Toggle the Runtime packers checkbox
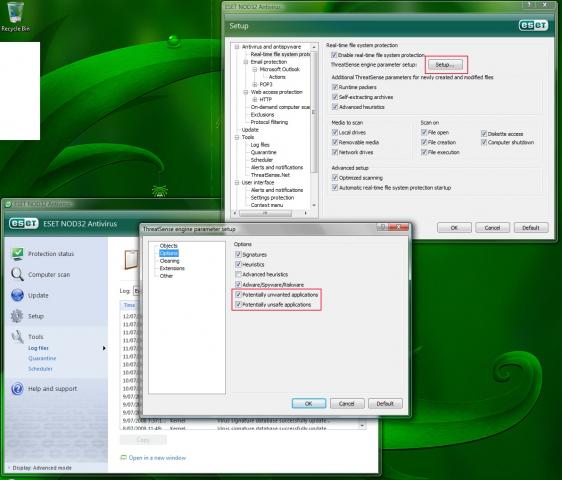562x480 pixels. (x=335, y=87)
